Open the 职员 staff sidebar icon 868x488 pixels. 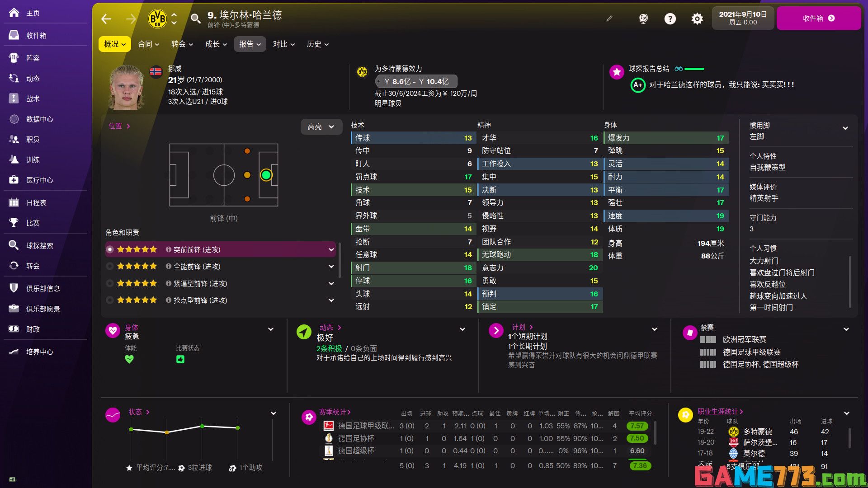[14, 139]
